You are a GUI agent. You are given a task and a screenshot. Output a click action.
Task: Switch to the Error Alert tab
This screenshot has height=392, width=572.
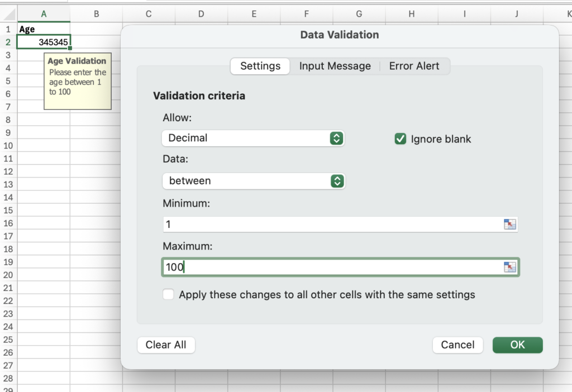coord(414,66)
